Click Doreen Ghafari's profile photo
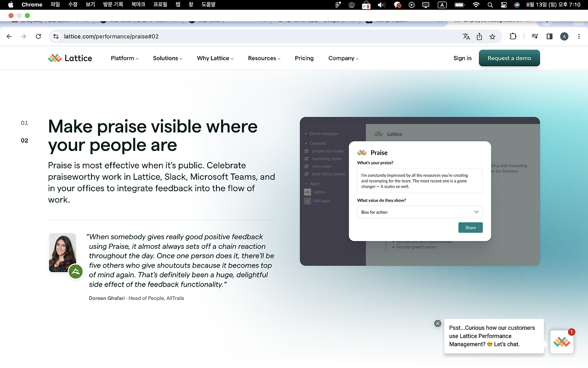Viewport: 588px width, 368px height. pos(62,253)
